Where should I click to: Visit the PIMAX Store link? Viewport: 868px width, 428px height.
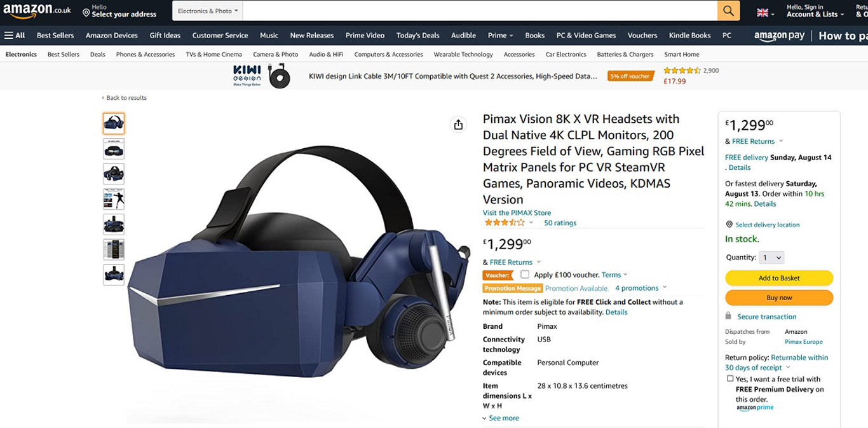(x=517, y=213)
